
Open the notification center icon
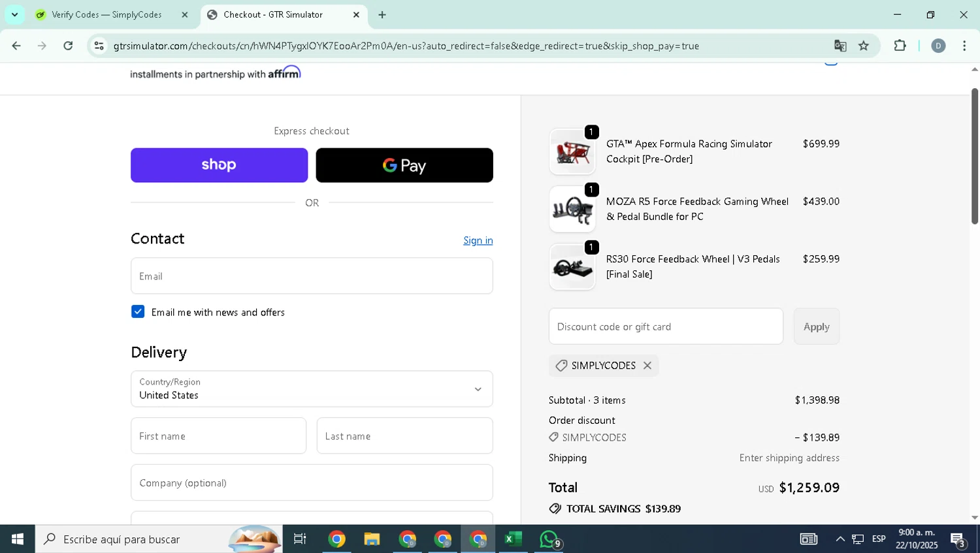pos(958,539)
